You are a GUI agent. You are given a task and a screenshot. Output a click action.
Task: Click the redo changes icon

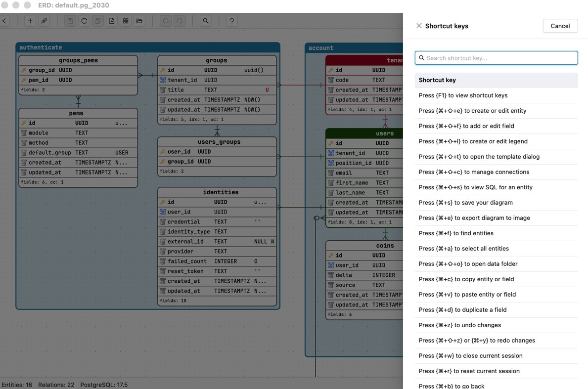click(x=180, y=21)
